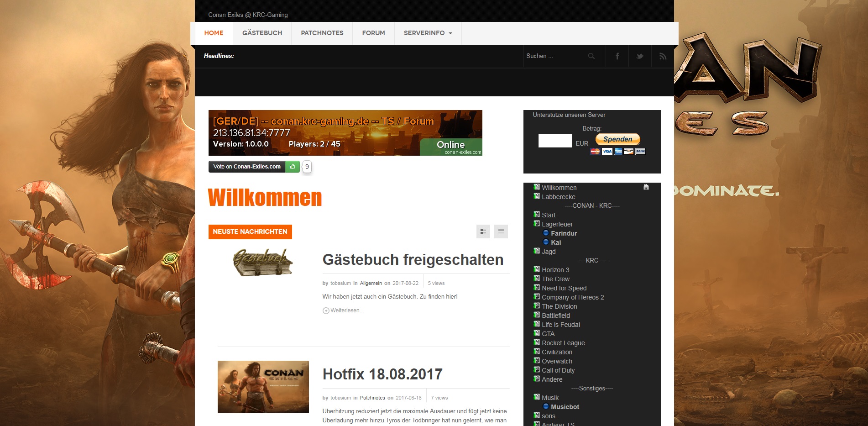Screen dimensions: 868x426
Task: Click the channel icon beside Battlefield
Action: pos(537,315)
